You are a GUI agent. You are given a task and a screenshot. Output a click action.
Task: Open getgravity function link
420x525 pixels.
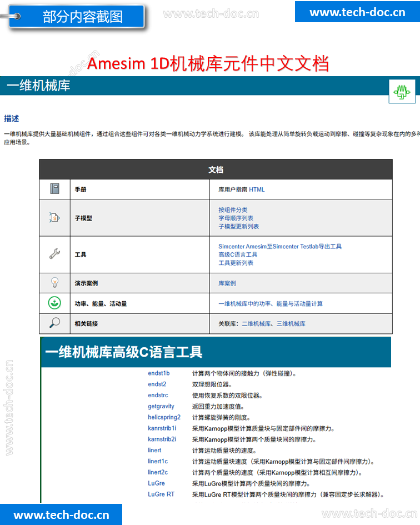[161, 406]
